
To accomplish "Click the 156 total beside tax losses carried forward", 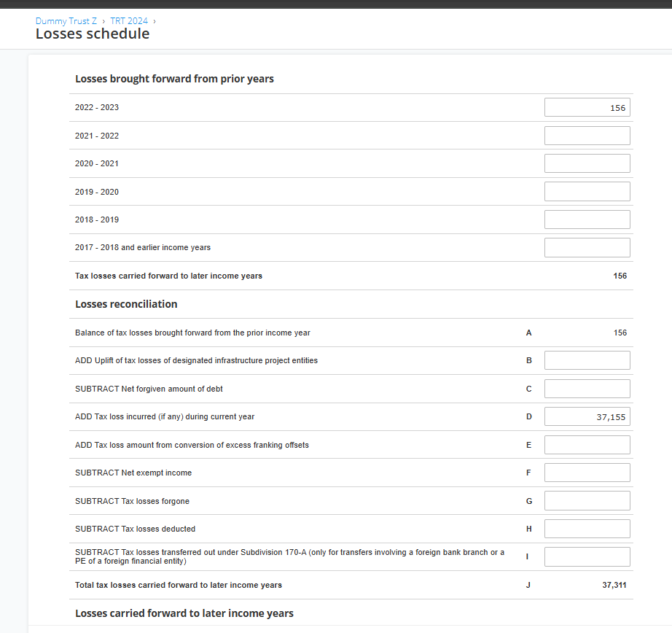I will click(620, 276).
